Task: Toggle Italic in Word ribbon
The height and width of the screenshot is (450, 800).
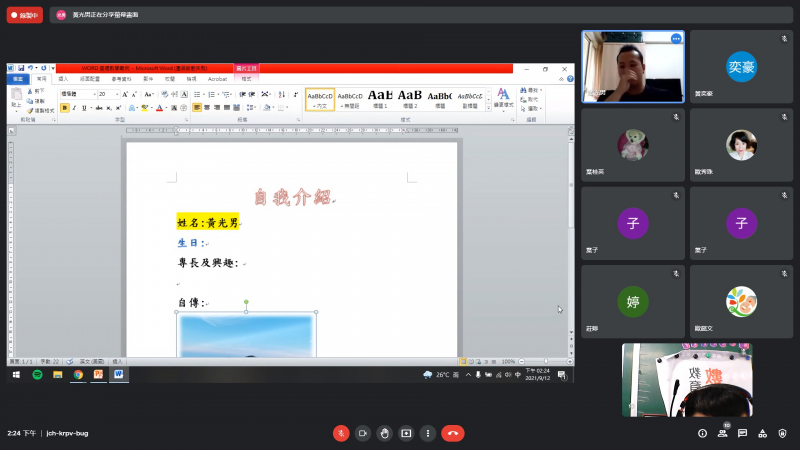Action: (74, 108)
